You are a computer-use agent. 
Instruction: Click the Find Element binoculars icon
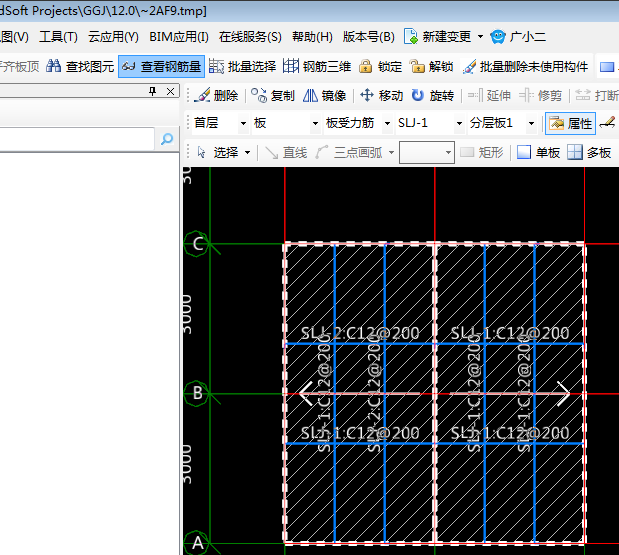click(x=53, y=66)
